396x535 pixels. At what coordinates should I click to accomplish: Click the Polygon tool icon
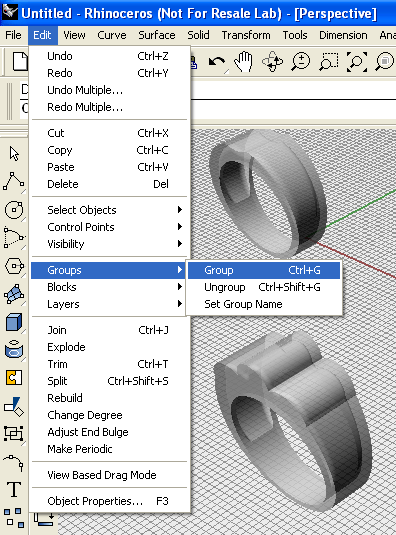point(14,266)
